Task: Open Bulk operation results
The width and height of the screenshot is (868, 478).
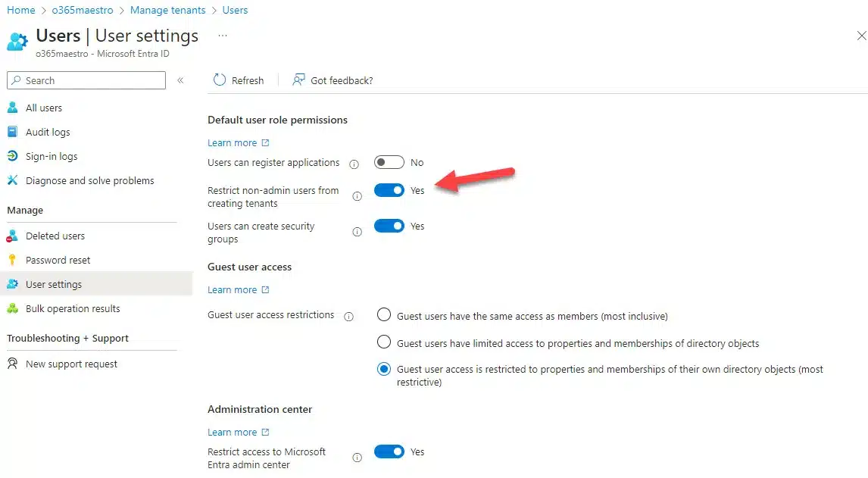Action: [72, 309]
